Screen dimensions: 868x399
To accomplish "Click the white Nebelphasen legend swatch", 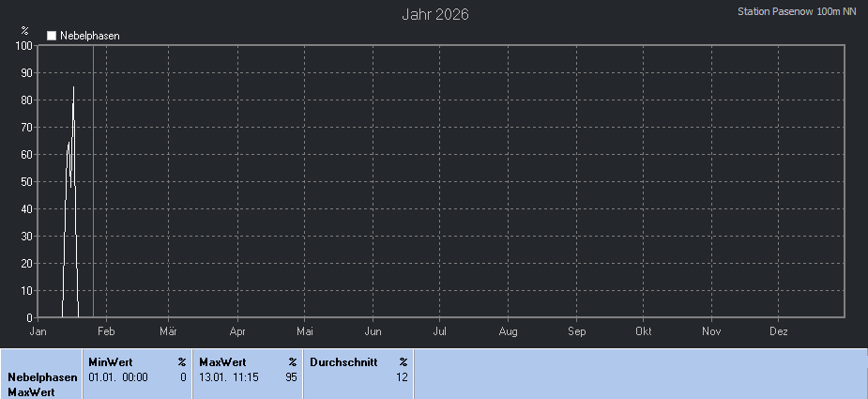I will [x=52, y=36].
